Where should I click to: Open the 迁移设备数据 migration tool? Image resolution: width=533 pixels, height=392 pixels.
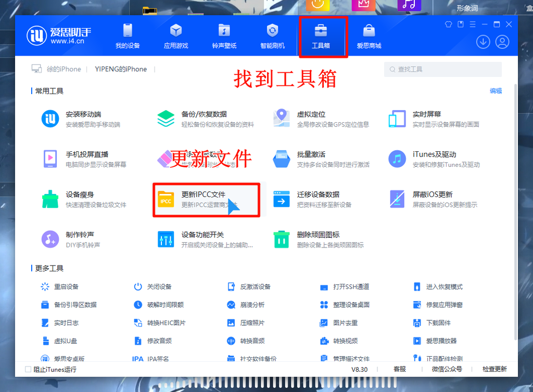[x=312, y=200]
